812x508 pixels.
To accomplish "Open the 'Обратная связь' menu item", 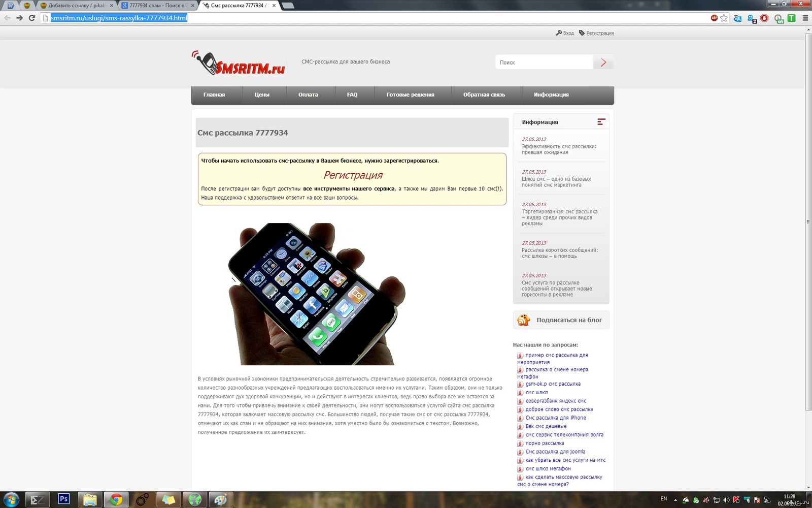I will pos(484,95).
